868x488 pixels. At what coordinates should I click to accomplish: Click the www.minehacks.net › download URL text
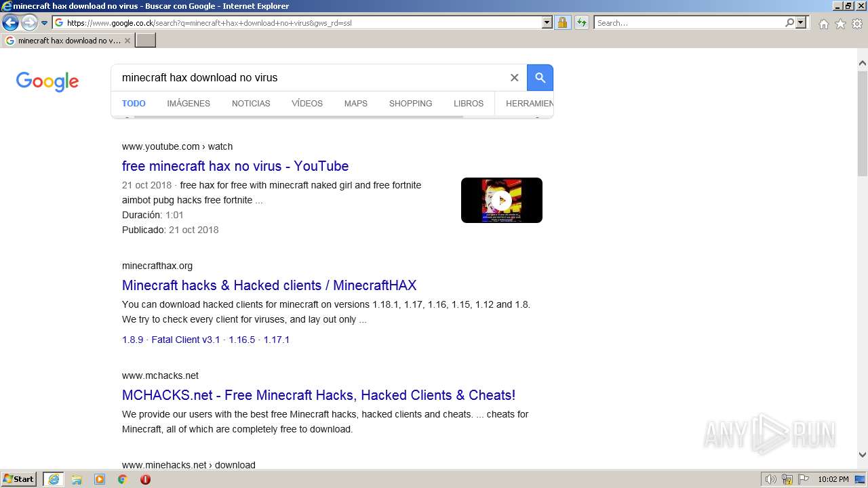tap(189, 465)
